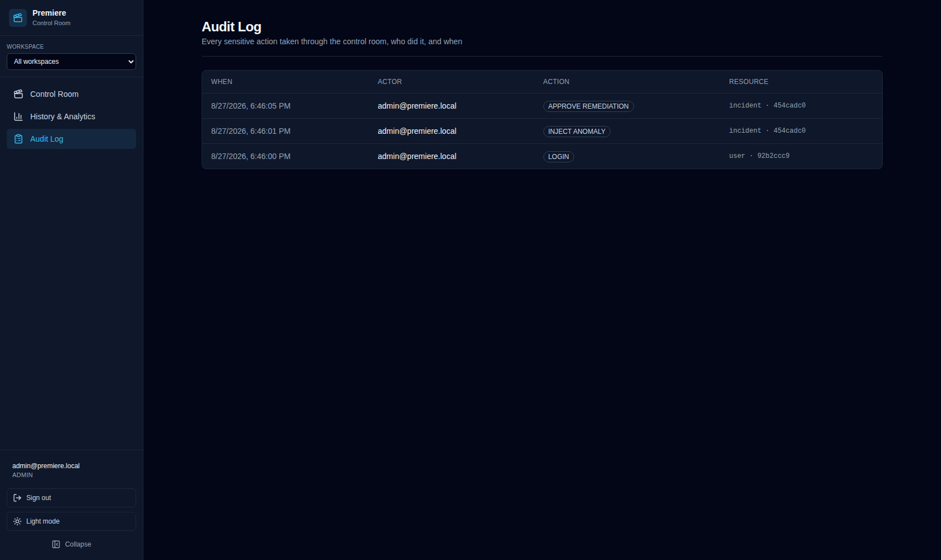Screen dimensions: 941x560
Task: Click the INJECT ANOMALY action badge
Action: (x=576, y=132)
